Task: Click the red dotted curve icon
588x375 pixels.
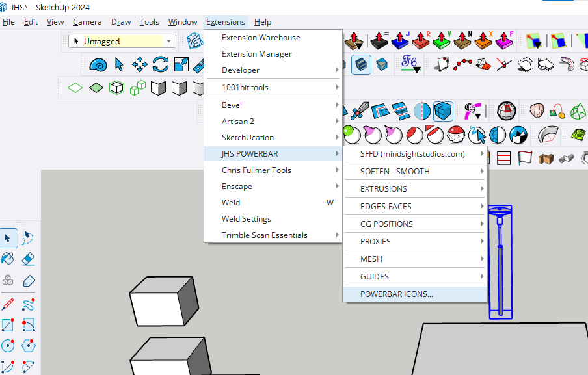Action: click(x=462, y=64)
